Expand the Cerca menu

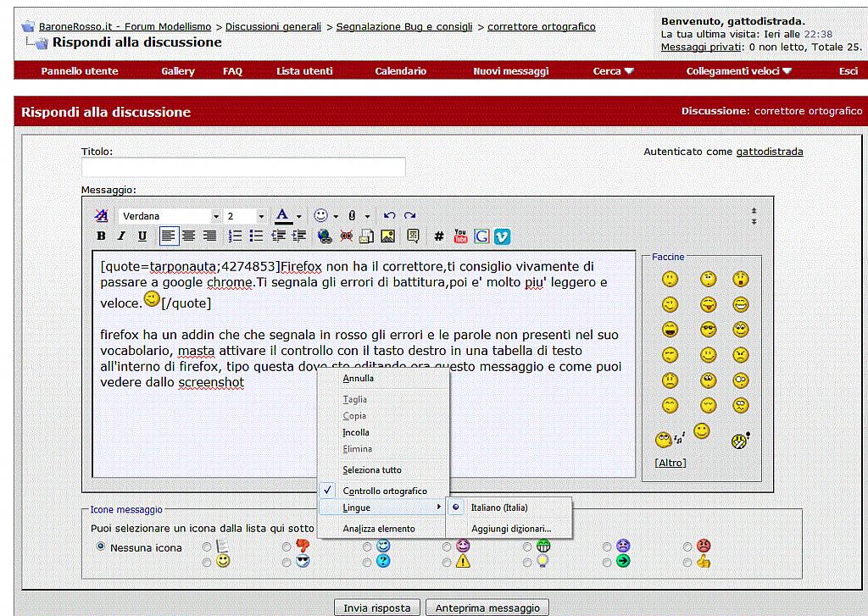click(613, 71)
